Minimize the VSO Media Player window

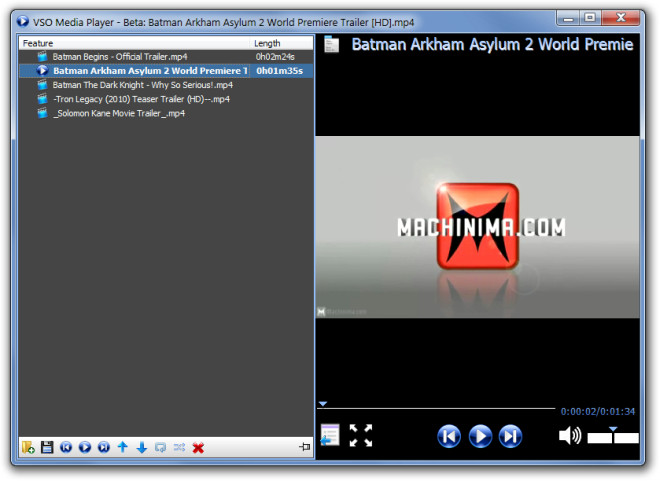[568, 18]
